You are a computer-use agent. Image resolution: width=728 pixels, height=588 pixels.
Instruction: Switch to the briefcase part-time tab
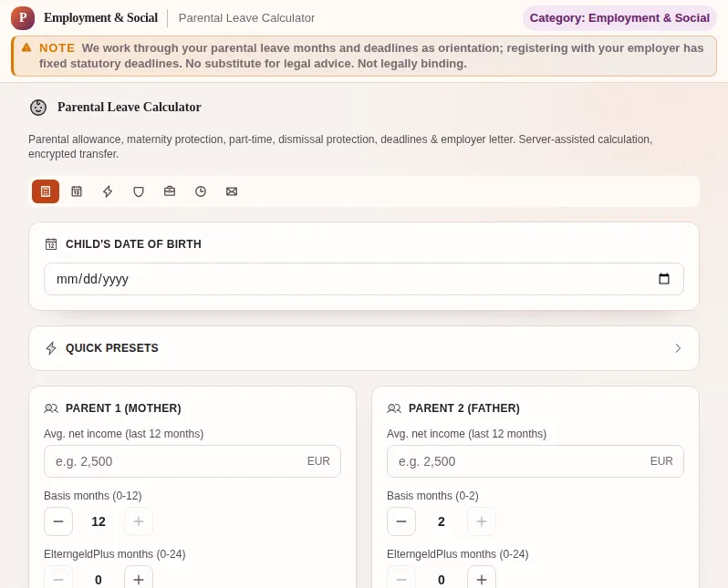[x=170, y=191]
